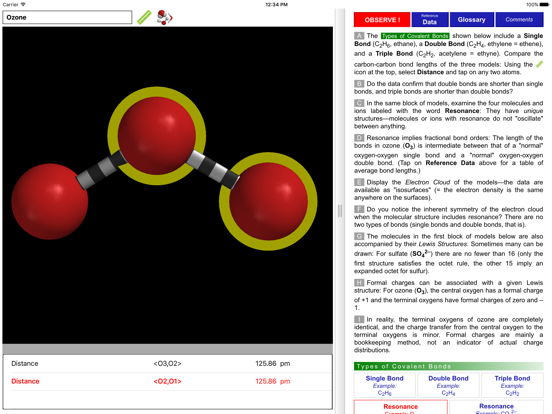
Task: Click the Types of Covalent Bonds section header
Action: (448, 366)
